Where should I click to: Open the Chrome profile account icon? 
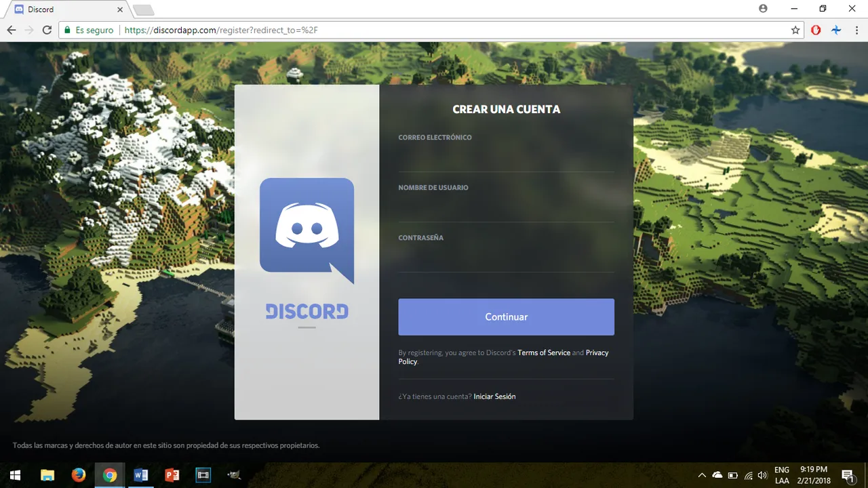[x=764, y=9]
